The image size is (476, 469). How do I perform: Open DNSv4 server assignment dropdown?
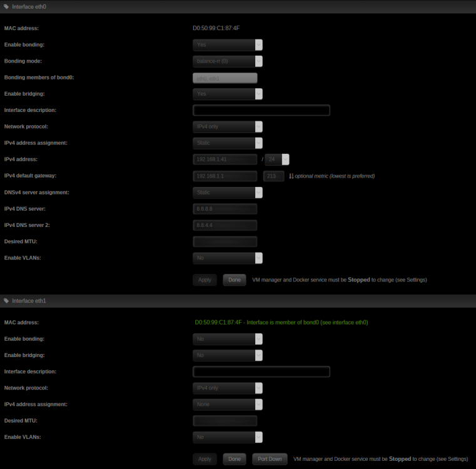(x=228, y=193)
